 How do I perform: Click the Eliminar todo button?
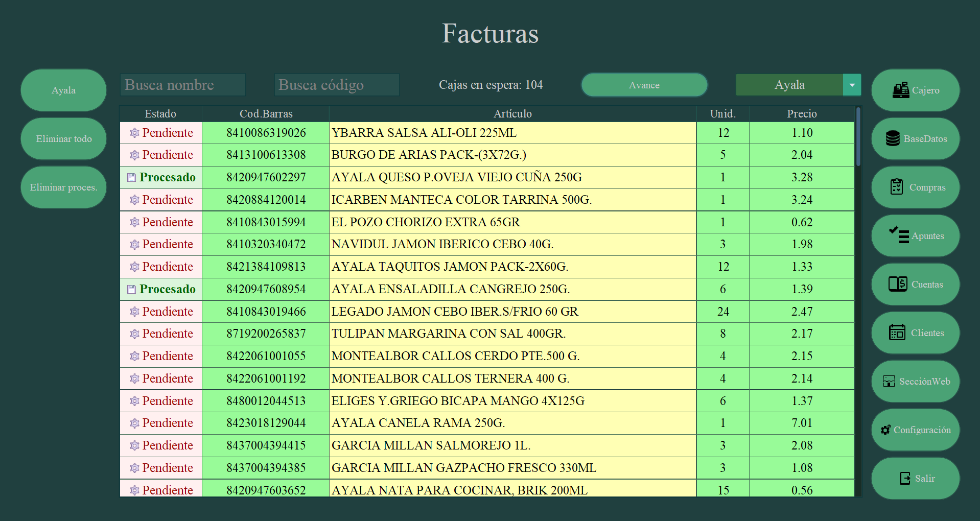coord(63,139)
